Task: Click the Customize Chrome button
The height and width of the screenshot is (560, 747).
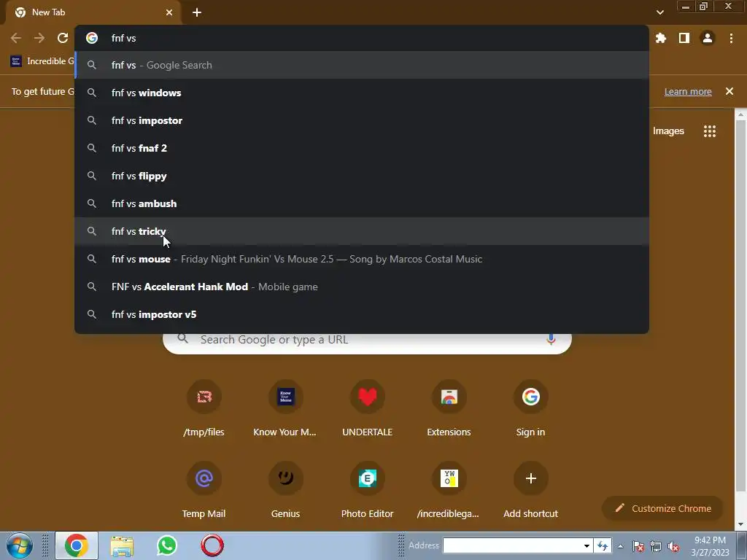Action: (662, 508)
